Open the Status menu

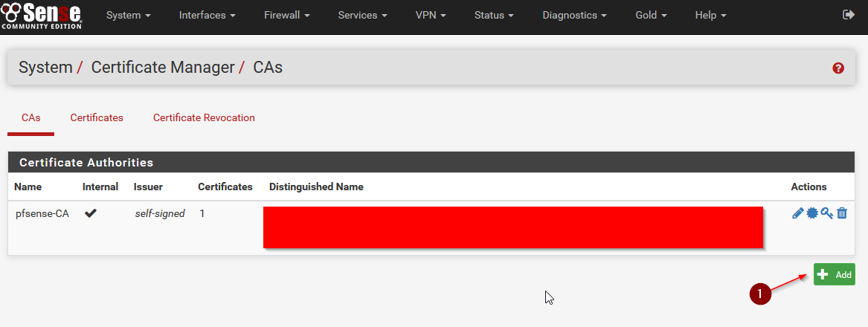tap(494, 16)
